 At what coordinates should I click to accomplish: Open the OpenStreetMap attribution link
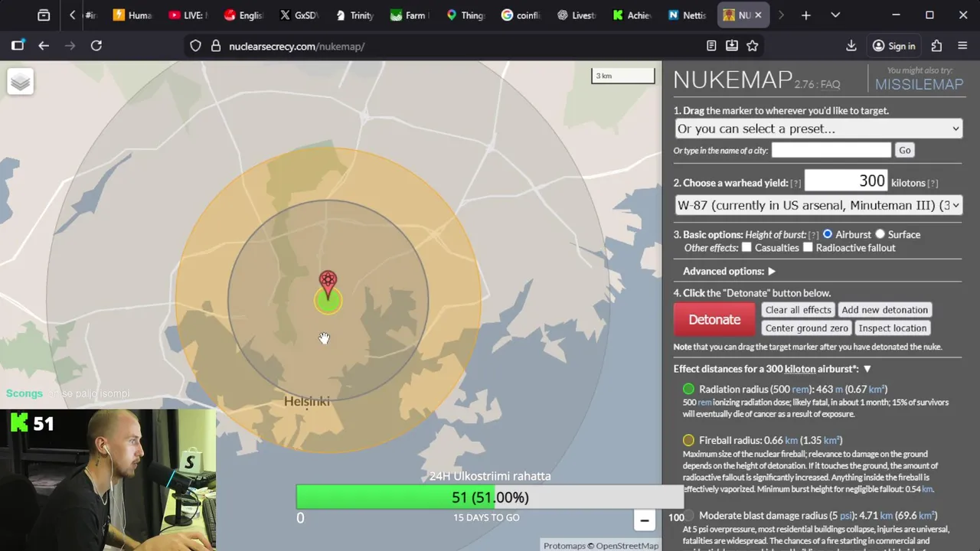pos(626,546)
